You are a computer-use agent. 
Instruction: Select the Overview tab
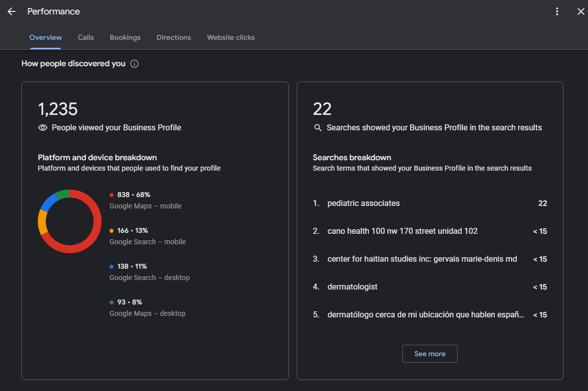click(x=45, y=37)
